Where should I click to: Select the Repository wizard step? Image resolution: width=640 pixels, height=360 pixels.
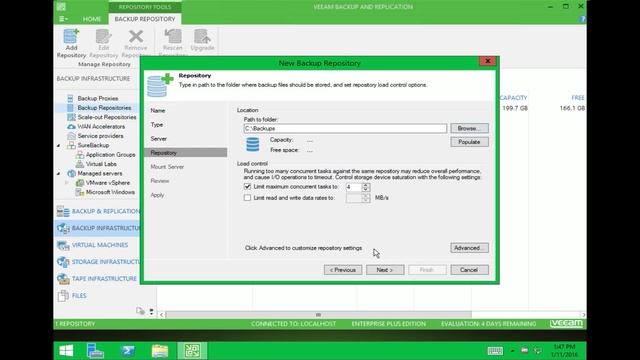[186, 153]
